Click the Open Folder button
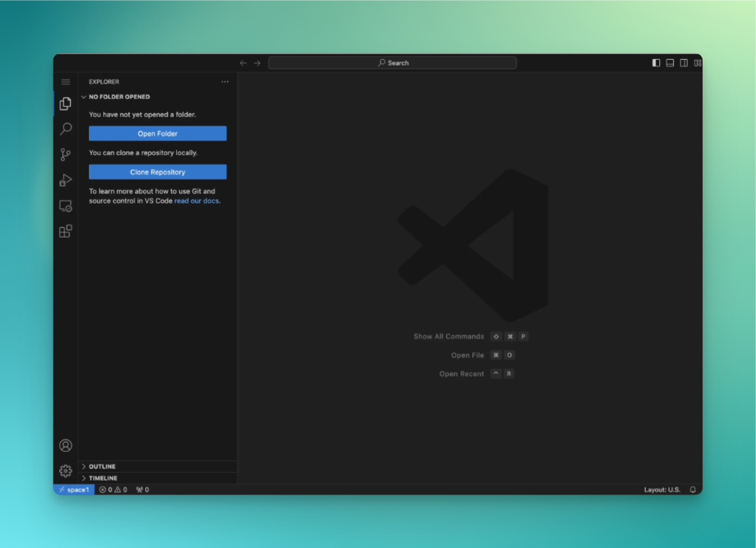 coord(157,134)
